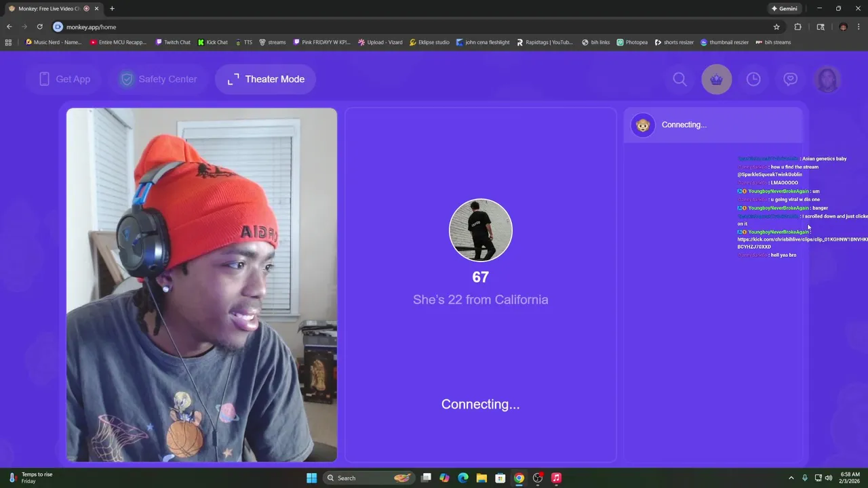
Task: Open the Pink FRIDAYY W KPI bookmark
Action: tap(322, 42)
